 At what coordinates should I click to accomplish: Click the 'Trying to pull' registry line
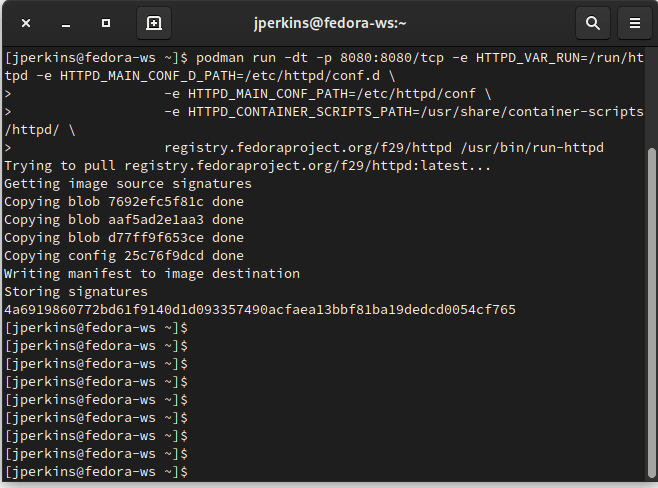pos(248,166)
